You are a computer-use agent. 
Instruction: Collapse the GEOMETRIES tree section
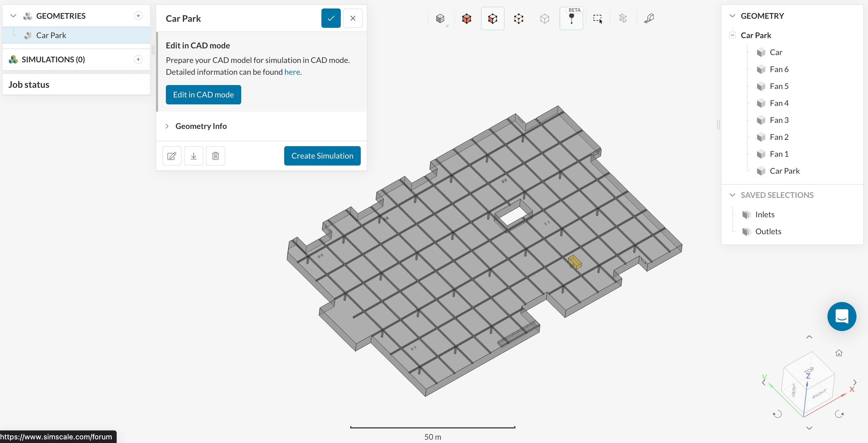(x=14, y=16)
